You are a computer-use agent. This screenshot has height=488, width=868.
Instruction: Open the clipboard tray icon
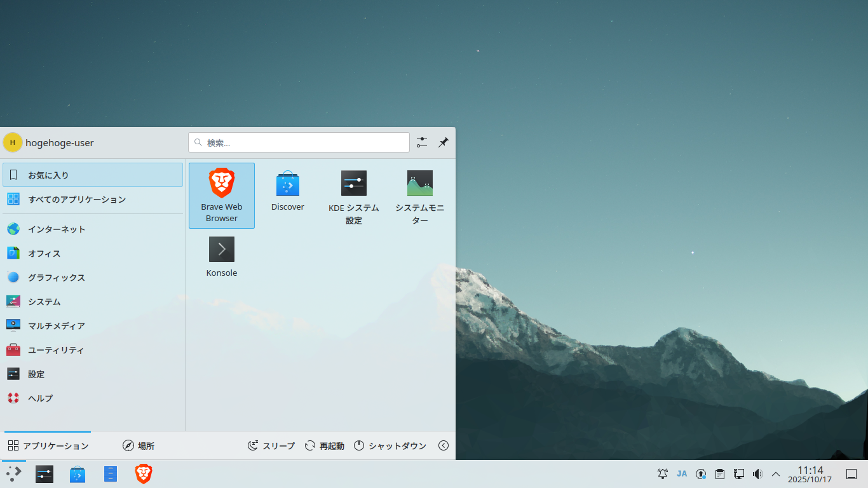720,473
